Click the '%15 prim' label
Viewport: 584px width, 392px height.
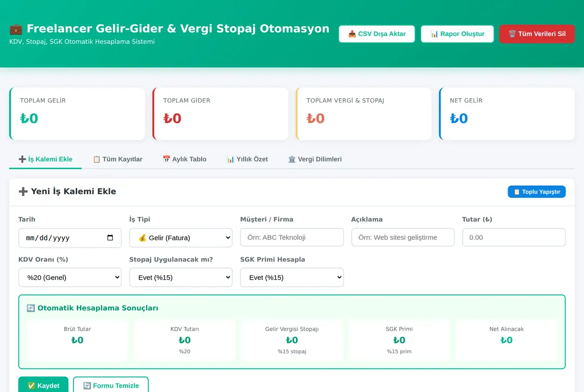(x=399, y=351)
